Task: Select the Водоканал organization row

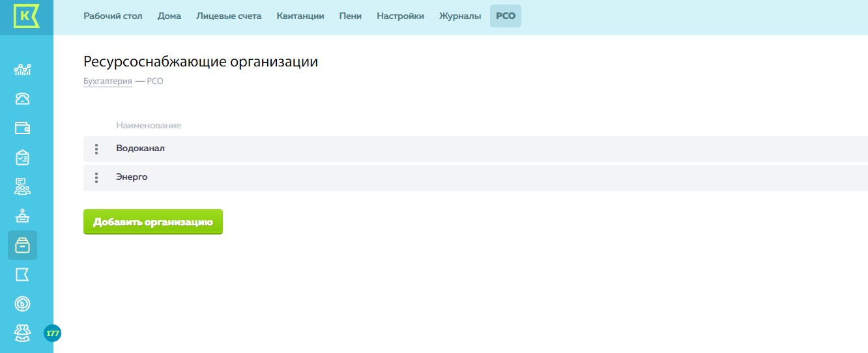Action: pos(476,149)
